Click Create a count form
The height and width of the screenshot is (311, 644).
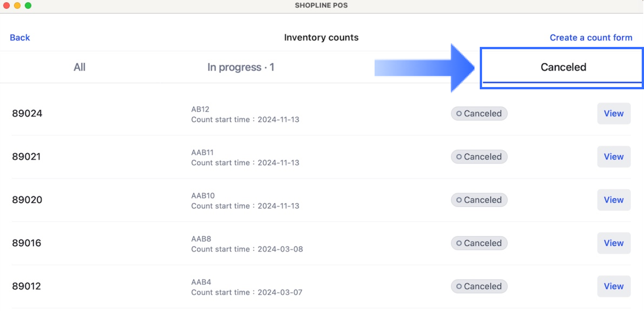click(x=591, y=37)
